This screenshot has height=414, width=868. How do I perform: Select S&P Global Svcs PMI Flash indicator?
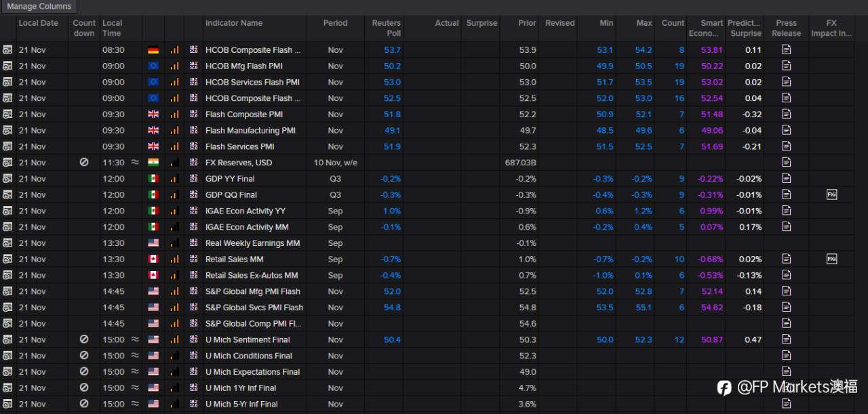tap(254, 308)
